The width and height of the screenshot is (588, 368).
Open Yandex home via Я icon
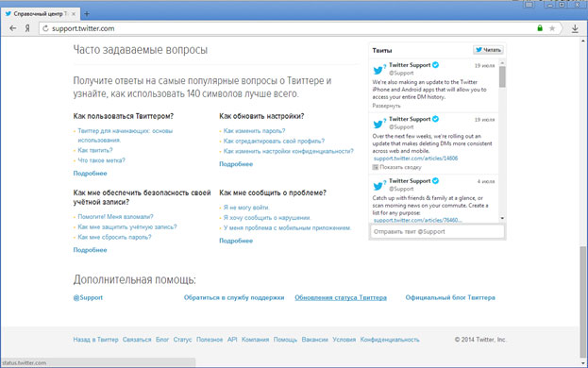pos(27,28)
